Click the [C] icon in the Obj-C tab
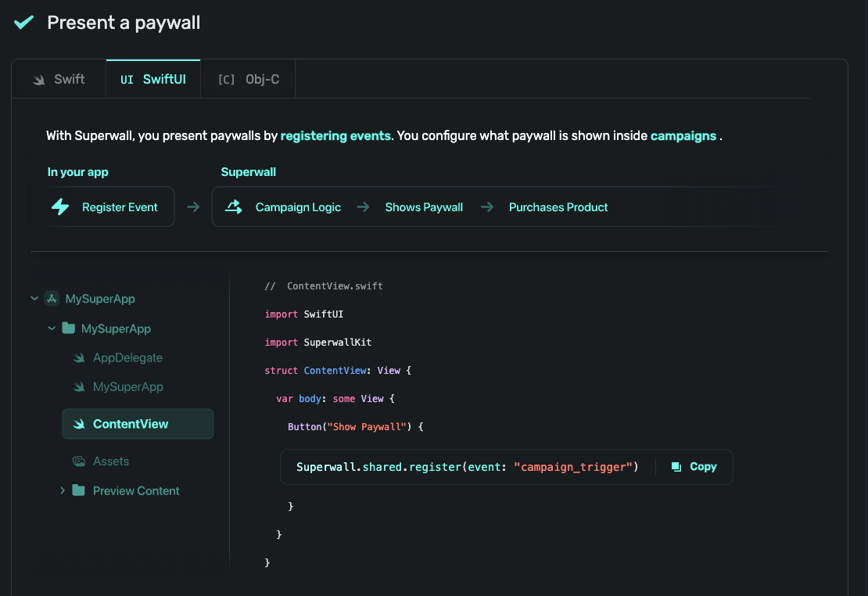 tap(227, 80)
